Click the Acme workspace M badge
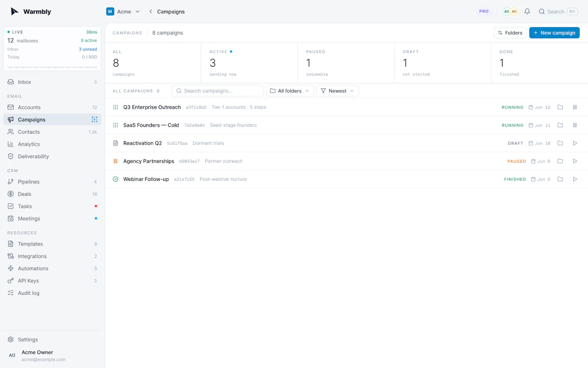Viewport: 588px width, 368px height. point(110,11)
